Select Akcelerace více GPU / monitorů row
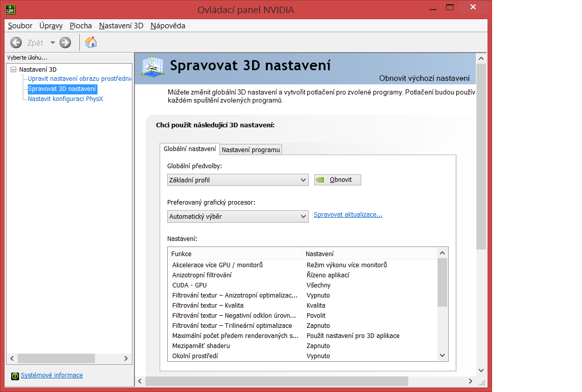 [303, 265]
